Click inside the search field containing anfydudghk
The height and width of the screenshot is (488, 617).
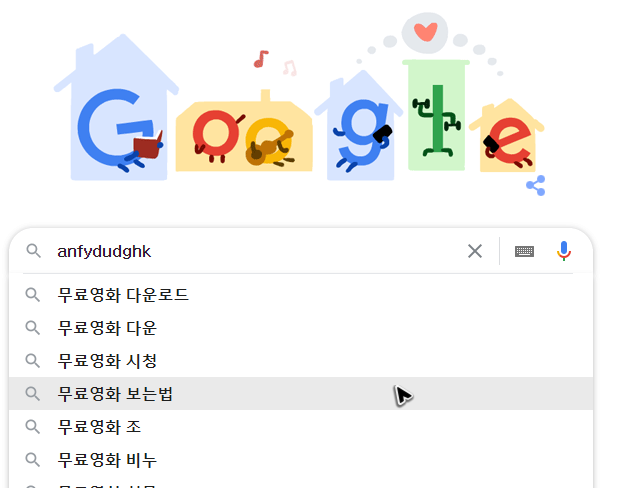260,251
